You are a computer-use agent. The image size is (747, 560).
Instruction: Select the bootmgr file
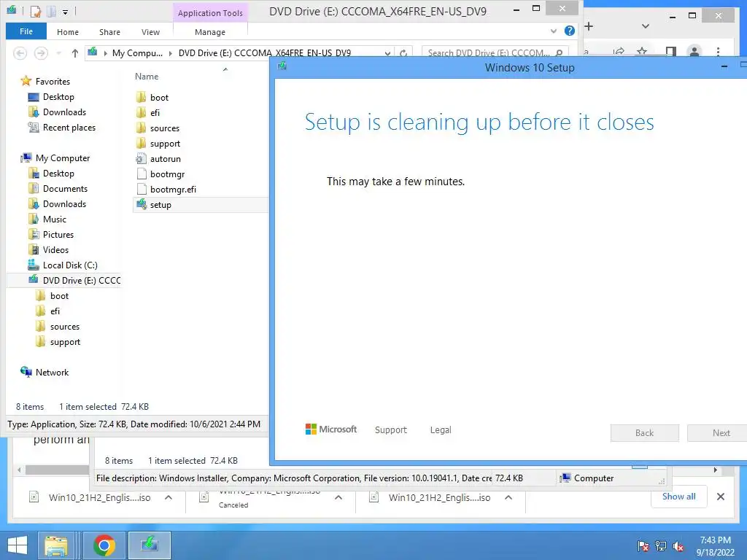point(167,174)
